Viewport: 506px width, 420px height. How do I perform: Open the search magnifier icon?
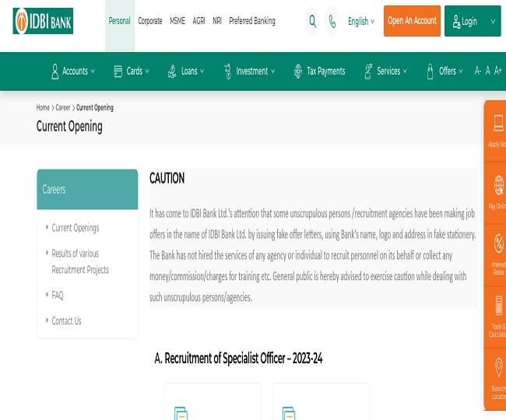(312, 22)
